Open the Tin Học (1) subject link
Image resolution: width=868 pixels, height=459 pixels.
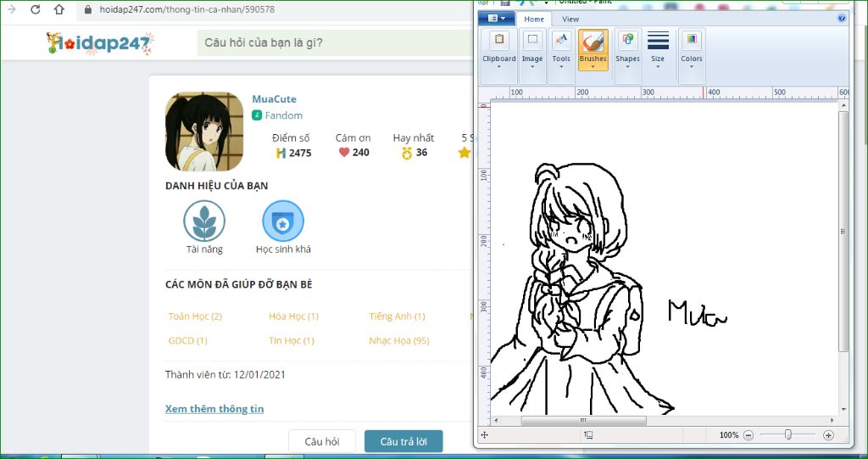click(x=292, y=340)
